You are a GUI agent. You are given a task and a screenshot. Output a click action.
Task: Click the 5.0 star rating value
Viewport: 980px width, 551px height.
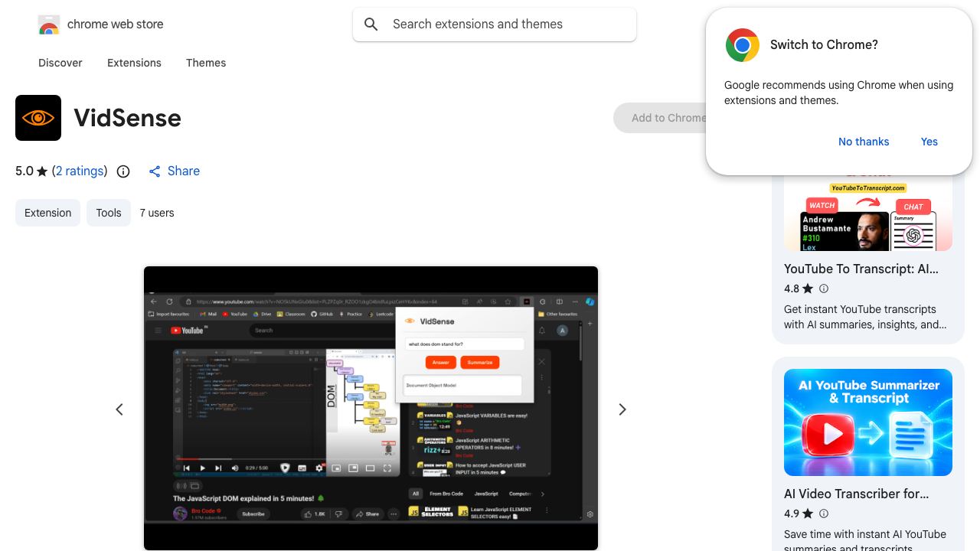pyautogui.click(x=24, y=171)
